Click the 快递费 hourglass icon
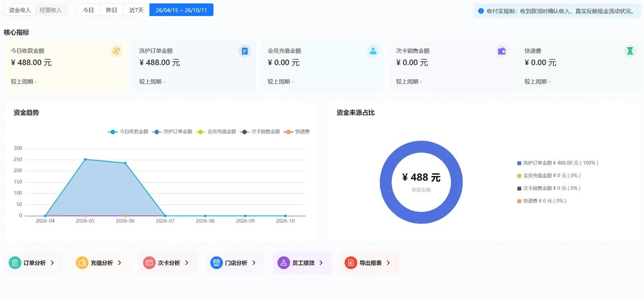Viewport: 644px width, 299px height. 630,51
